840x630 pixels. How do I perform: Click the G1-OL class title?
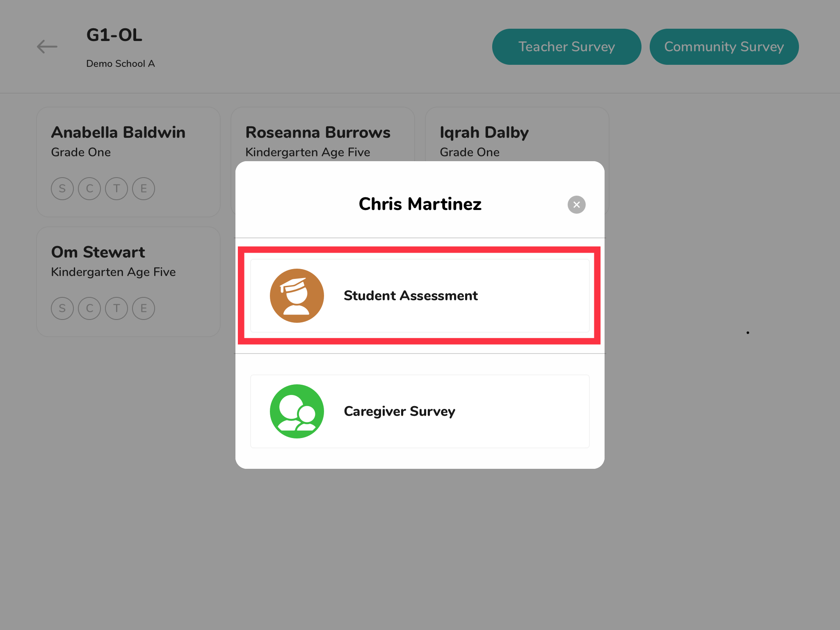tap(114, 35)
